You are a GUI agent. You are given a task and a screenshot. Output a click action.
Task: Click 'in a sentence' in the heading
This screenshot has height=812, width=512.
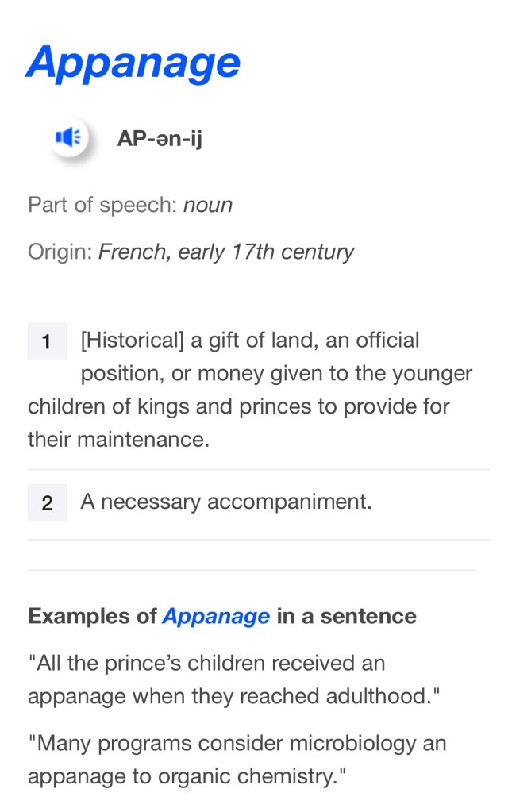pos(346,616)
